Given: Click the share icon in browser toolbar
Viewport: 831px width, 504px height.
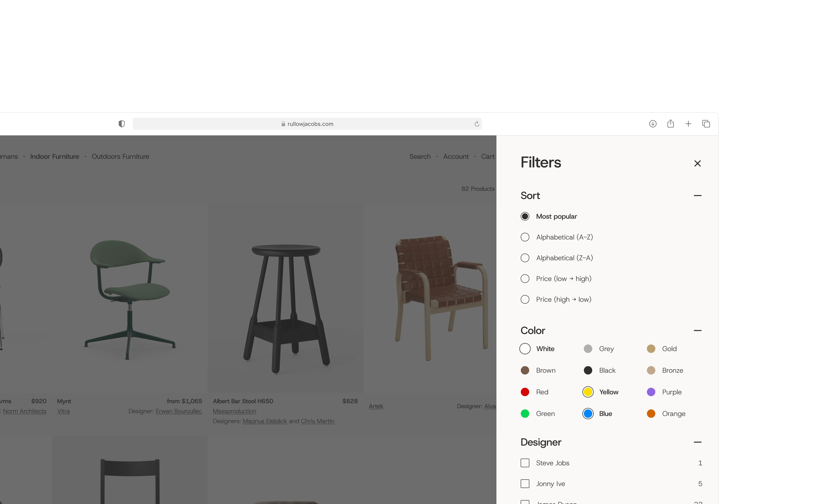Looking at the screenshot, I should tap(670, 124).
